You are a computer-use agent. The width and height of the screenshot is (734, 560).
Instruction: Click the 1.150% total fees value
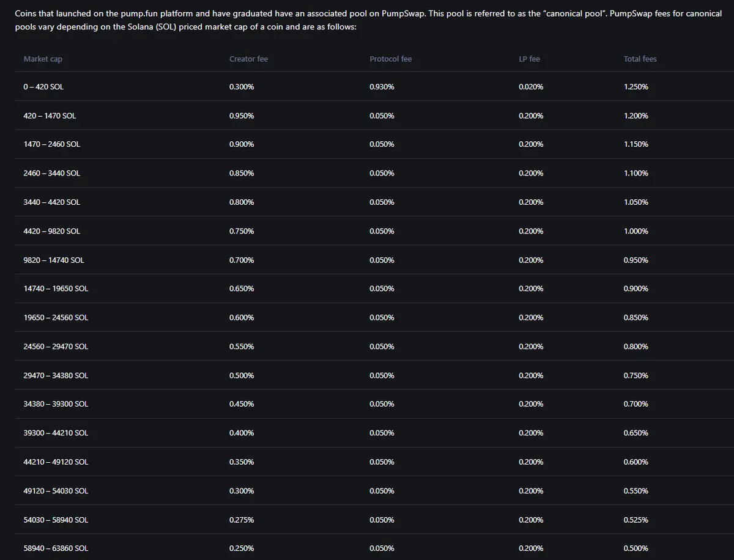point(636,144)
